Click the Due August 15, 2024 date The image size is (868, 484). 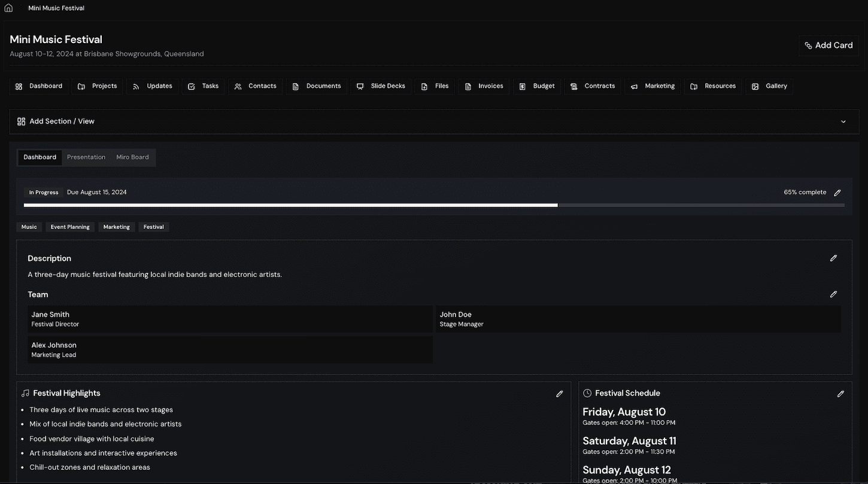[97, 192]
